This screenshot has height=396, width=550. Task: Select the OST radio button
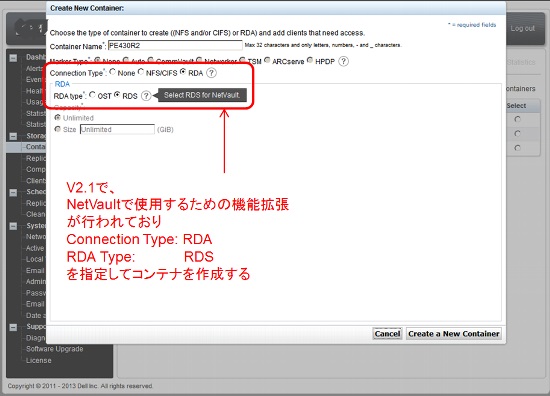92,95
